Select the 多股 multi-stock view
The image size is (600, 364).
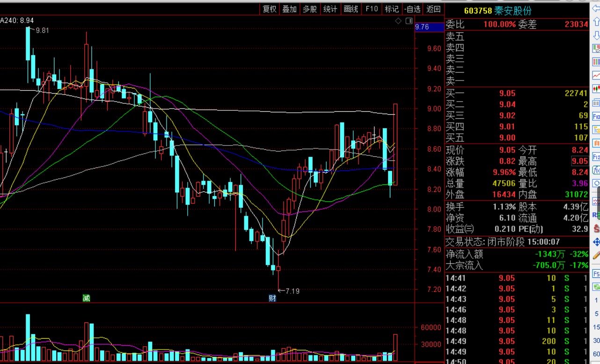pos(309,9)
